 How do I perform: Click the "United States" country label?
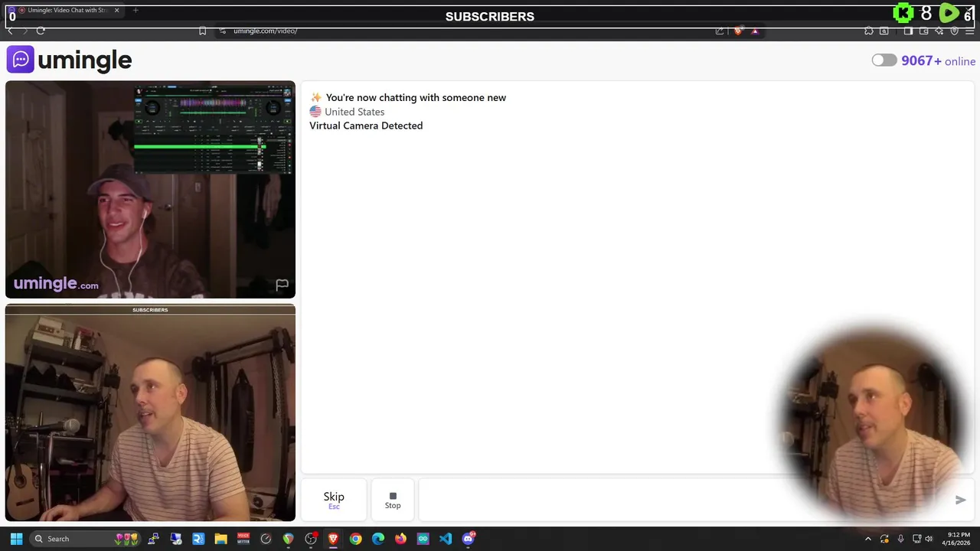click(x=354, y=112)
